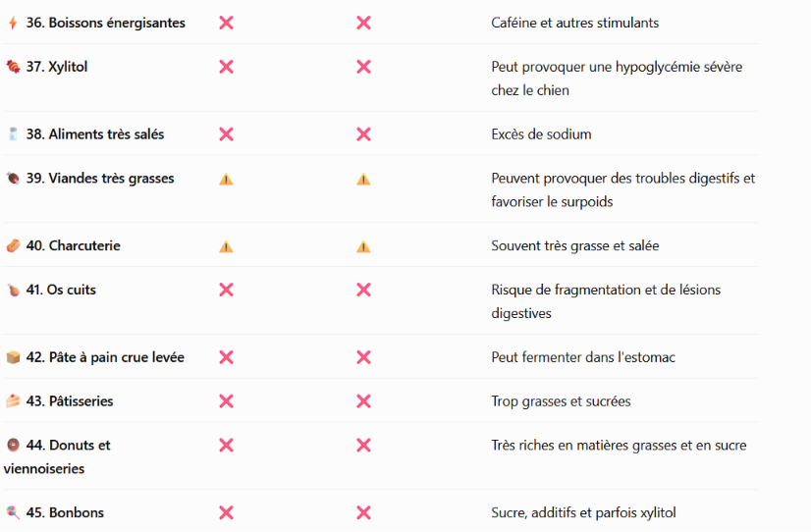Click the donut icon next to Donuts et viennoiseries
The width and height of the screenshot is (811, 532).
tap(13, 446)
